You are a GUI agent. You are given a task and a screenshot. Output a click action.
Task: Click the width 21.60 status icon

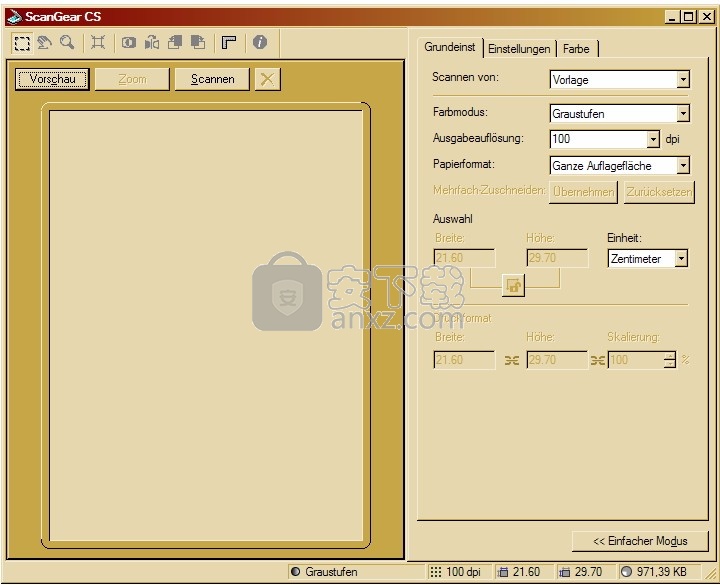pyautogui.click(x=503, y=572)
